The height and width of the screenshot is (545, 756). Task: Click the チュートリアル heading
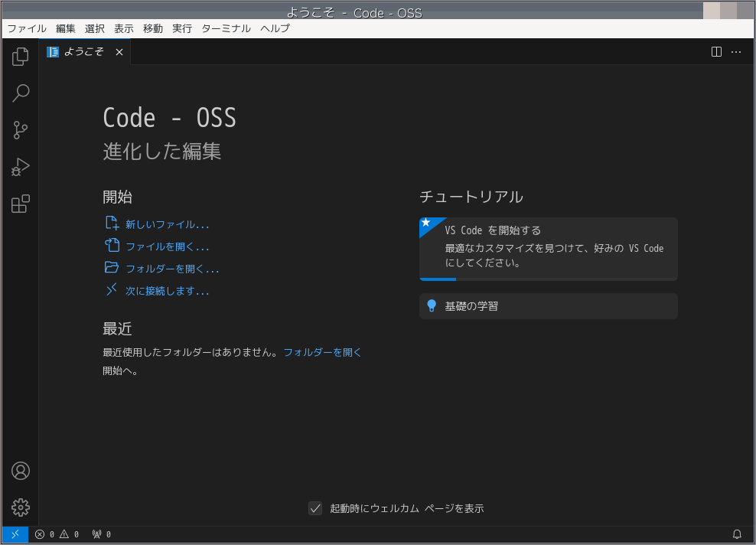(471, 197)
